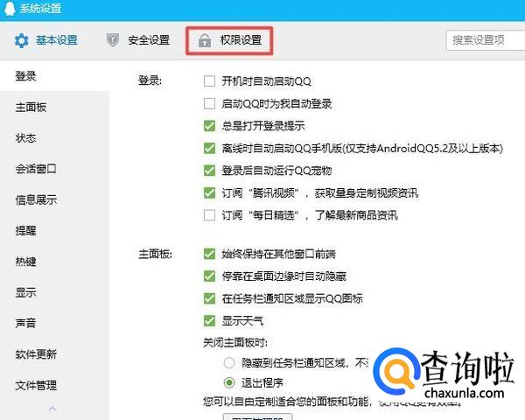The height and width of the screenshot is (420, 525).
Task: Select 隐藏到任务栏通知区域 radio option
Action: (x=229, y=361)
